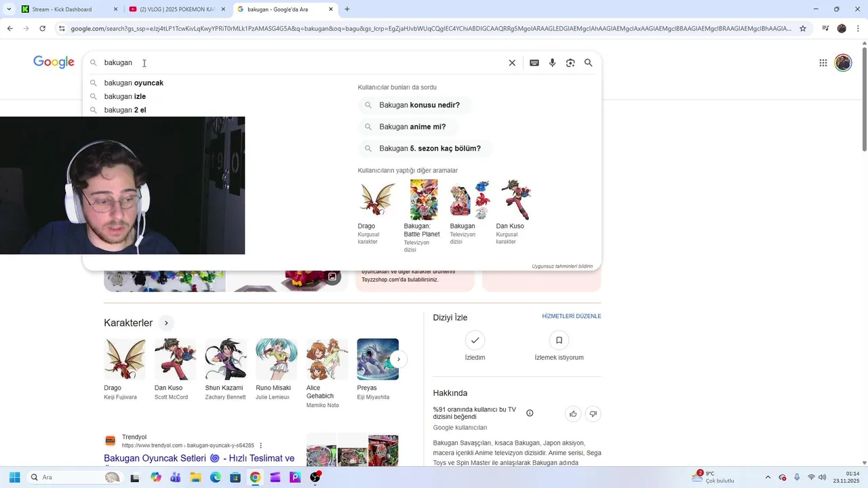This screenshot has height=488, width=868.
Task: Click the blue magnifier search button
Action: pos(589,63)
